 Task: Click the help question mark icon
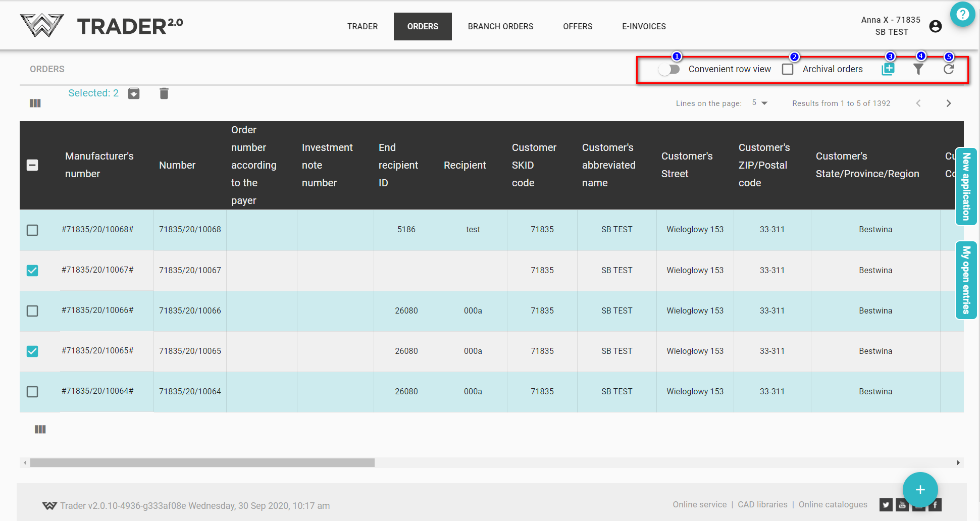click(x=962, y=14)
